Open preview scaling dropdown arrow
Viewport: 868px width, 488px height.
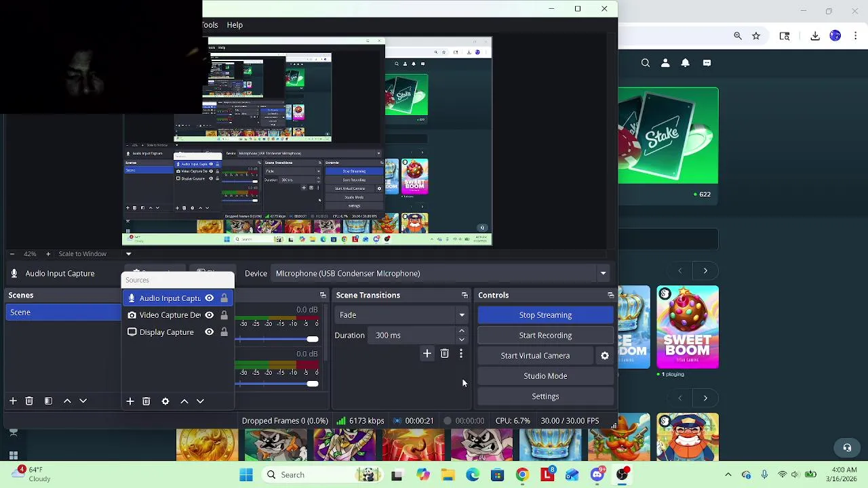pyautogui.click(x=128, y=254)
